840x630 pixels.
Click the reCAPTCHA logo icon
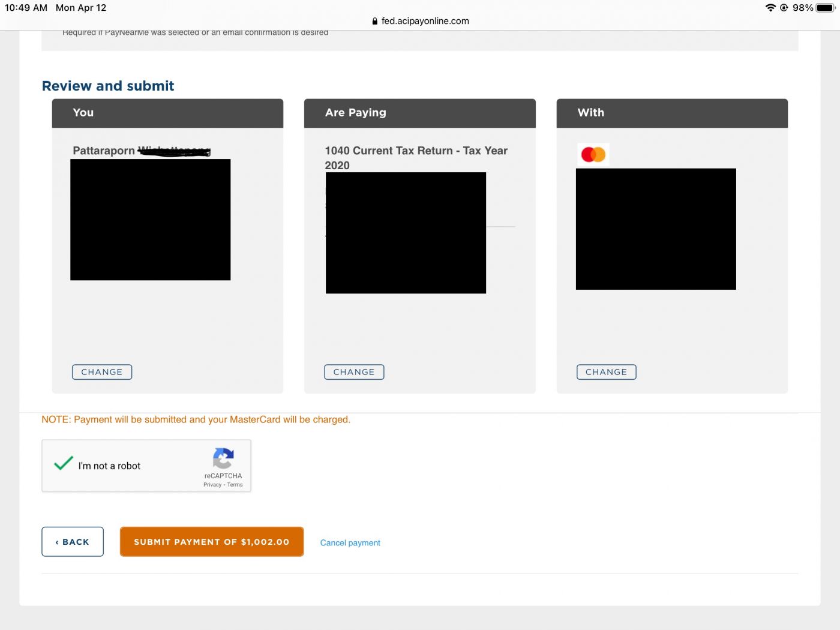[223, 459]
